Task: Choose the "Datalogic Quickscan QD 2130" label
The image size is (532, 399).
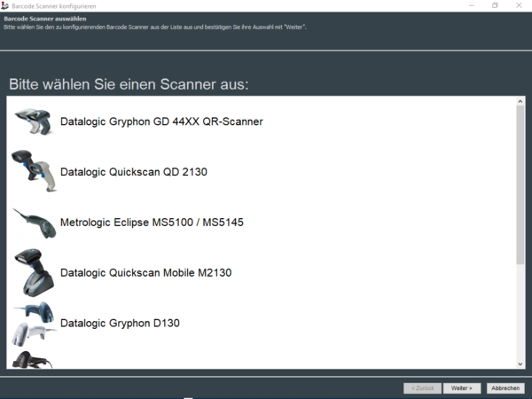Action: tap(133, 172)
